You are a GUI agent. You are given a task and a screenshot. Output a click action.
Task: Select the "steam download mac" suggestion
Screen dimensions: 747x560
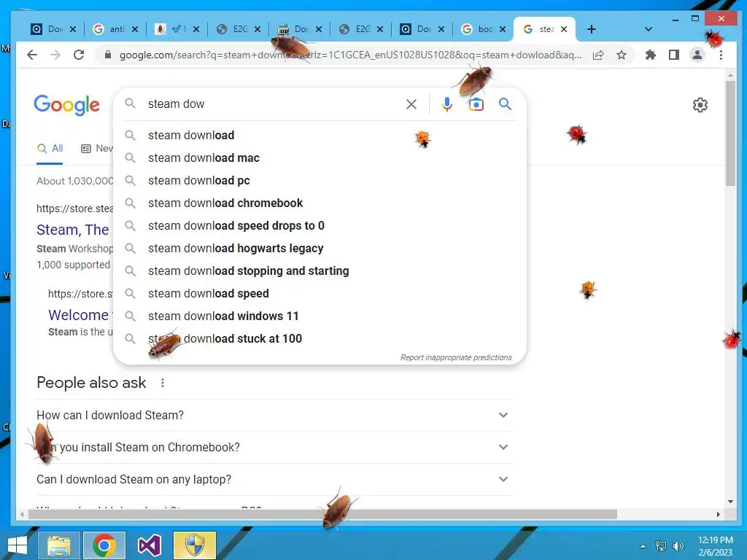tap(320, 157)
